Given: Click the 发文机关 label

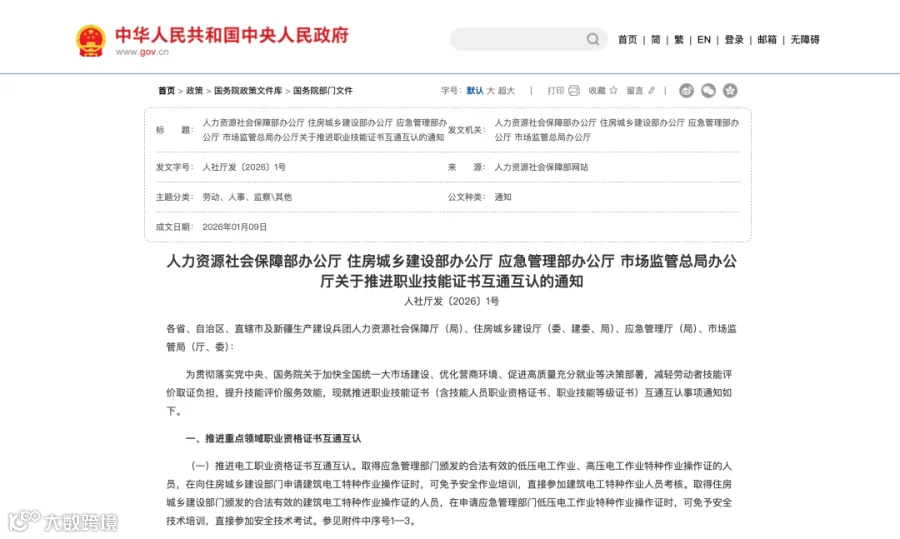Looking at the screenshot, I should click(x=467, y=130).
